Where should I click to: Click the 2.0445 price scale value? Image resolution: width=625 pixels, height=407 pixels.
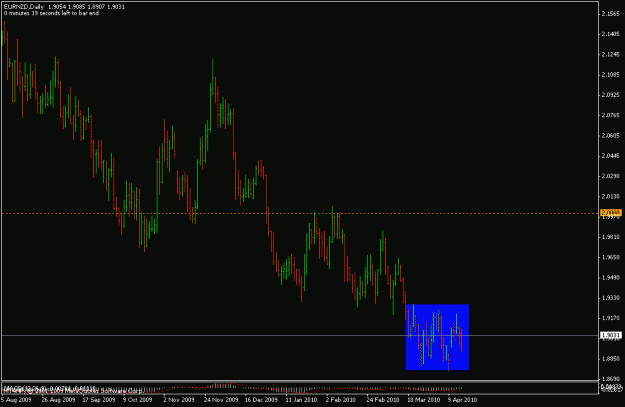(611, 156)
